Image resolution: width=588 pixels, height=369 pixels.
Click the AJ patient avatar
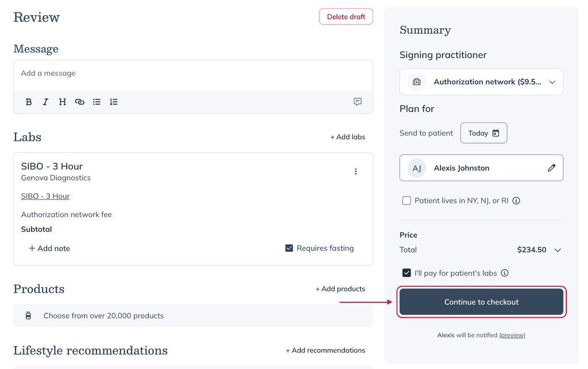coord(417,168)
